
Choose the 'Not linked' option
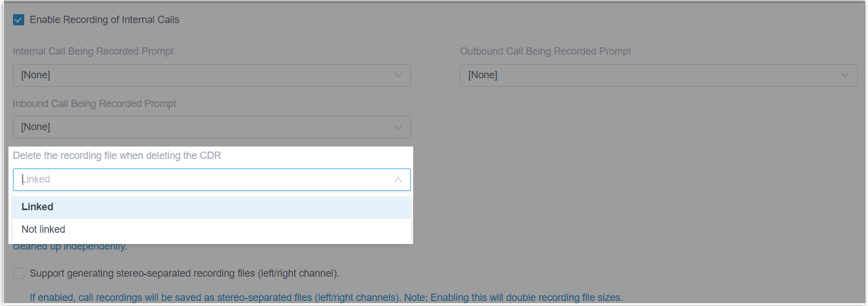[43, 229]
